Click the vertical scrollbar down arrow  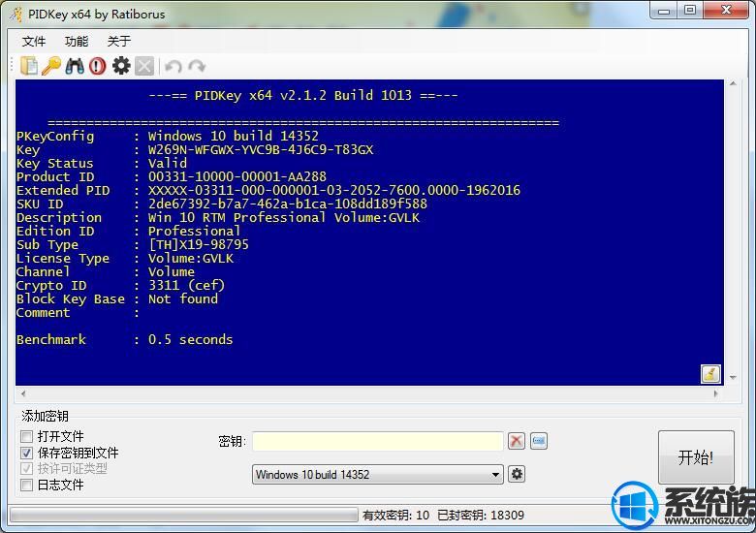[x=733, y=377]
